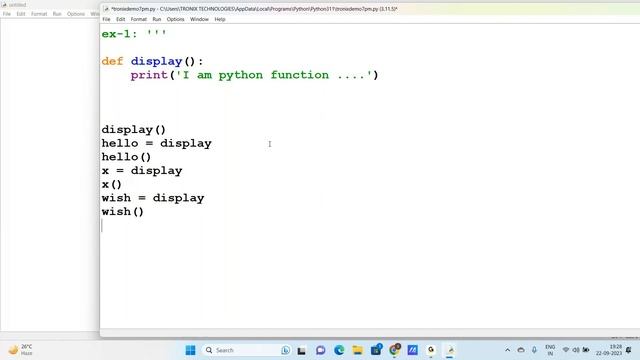Image resolution: width=640 pixels, height=360 pixels.
Task: Show hidden system tray icons
Action: [x=507, y=350]
